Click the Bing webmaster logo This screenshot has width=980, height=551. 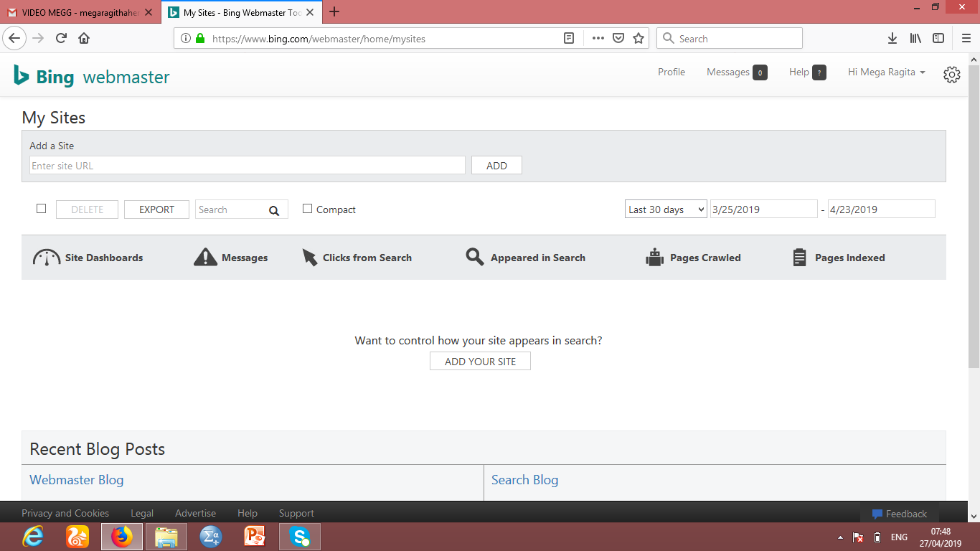pyautogui.click(x=92, y=76)
